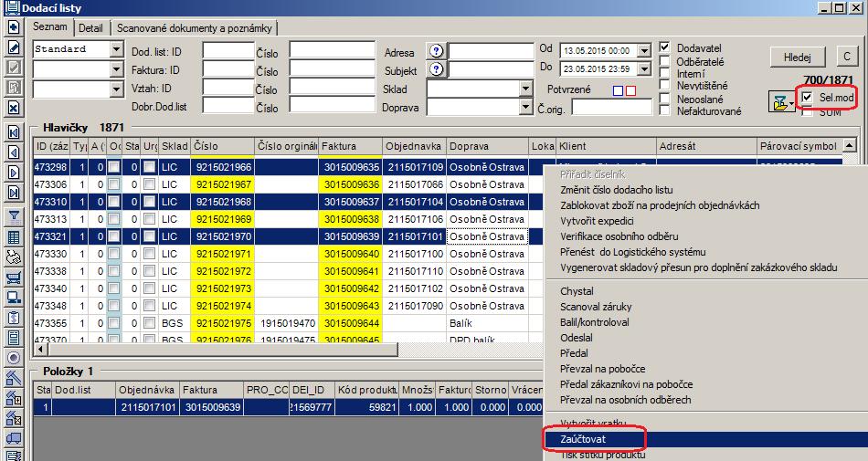Click the greyed copy document icon
868x461 pixels.
14,88
